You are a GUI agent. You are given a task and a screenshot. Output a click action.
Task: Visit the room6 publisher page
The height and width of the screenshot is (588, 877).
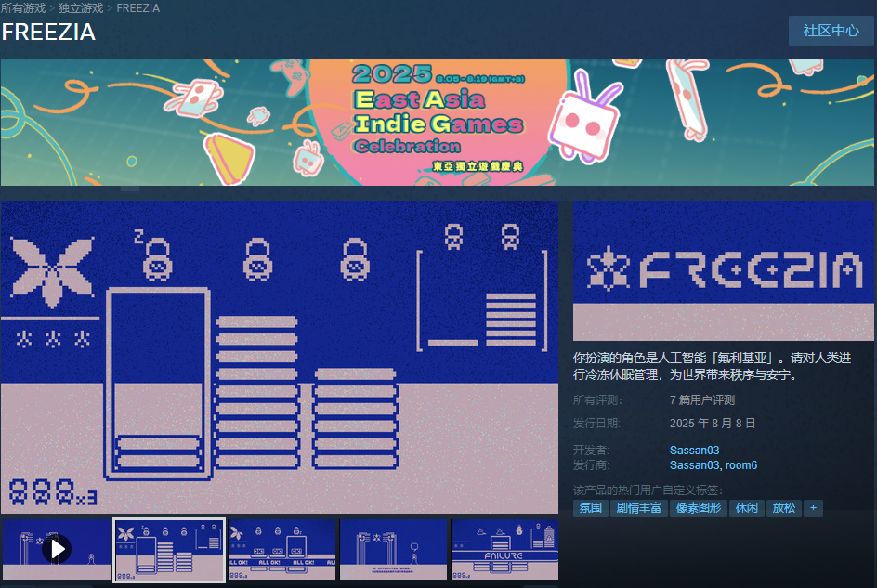pyautogui.click(x=741, y=465)
